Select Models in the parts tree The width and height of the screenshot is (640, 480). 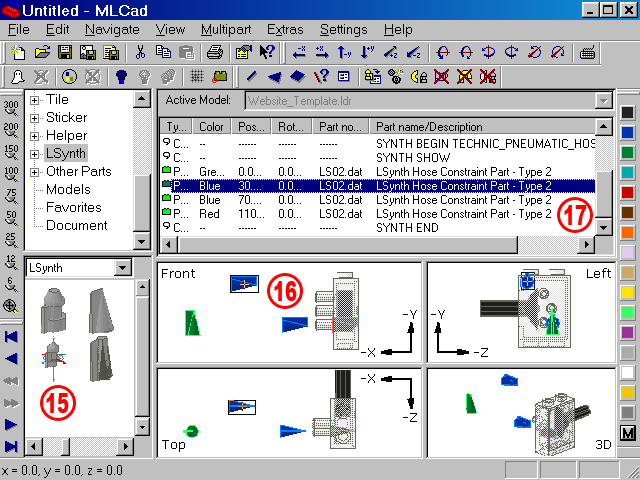68,189
